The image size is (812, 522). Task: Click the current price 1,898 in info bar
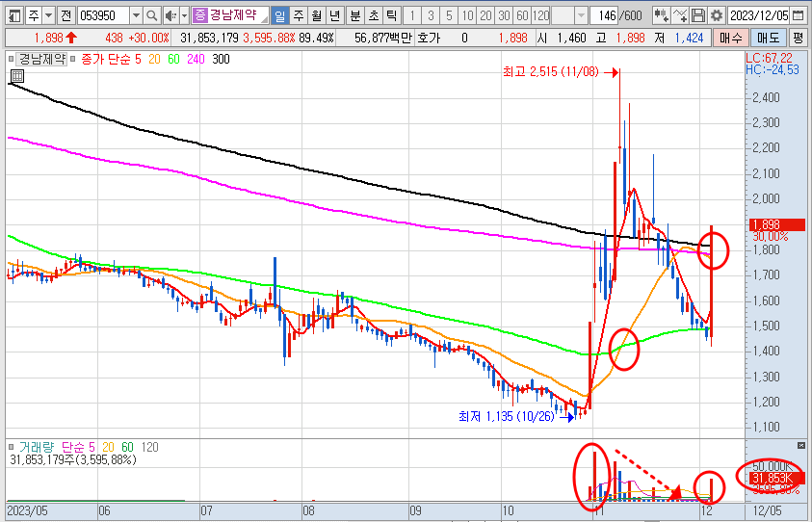click(x=48, y=38)
